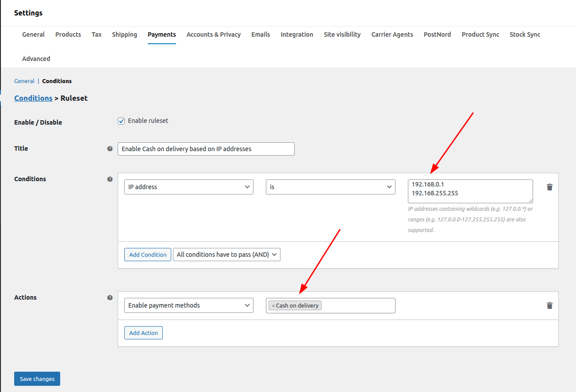The width and height of the screenshot is (576, 392).
Task: Go to the Advanced settings tab
Action: [36, 59]
